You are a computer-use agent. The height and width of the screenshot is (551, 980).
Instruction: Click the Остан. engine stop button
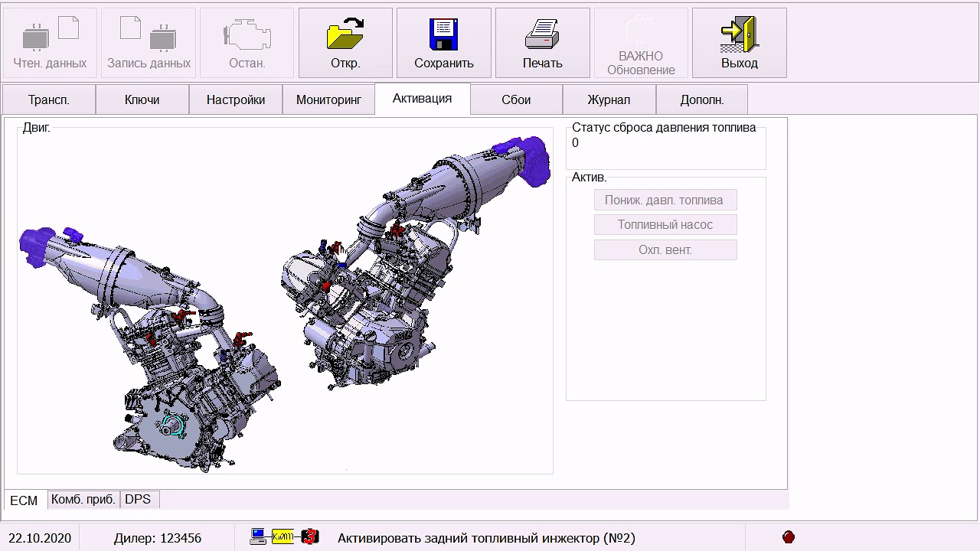point(247,43)
